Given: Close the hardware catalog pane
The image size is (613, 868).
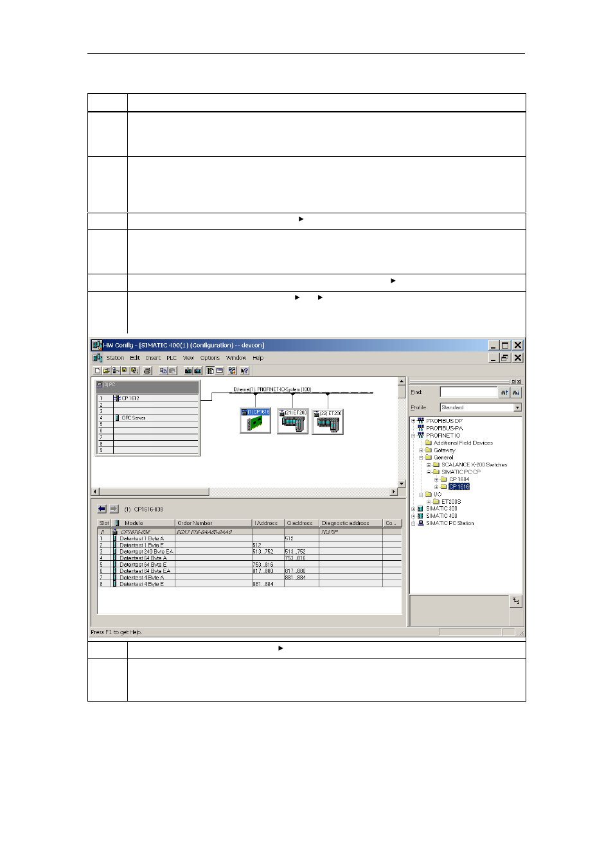Looking at the screenshot, I should point(519,382).
